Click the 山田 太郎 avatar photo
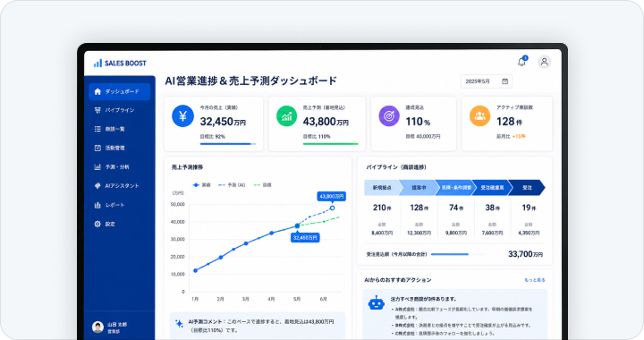 (x=97, y=327)
